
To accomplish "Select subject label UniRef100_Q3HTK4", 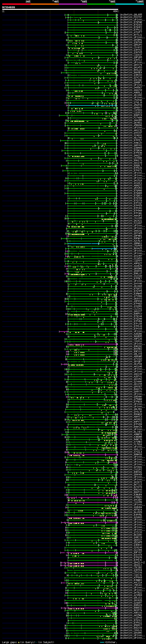I will coord(131,570).
